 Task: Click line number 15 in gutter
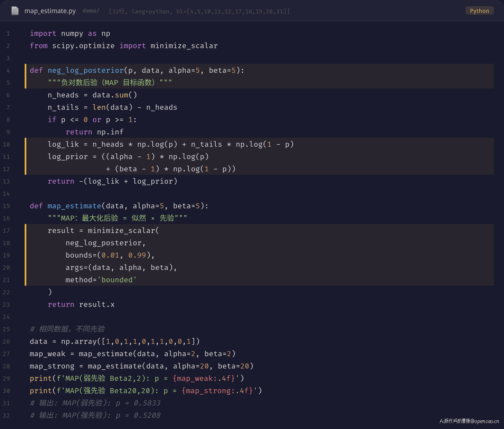coord(6,206)
